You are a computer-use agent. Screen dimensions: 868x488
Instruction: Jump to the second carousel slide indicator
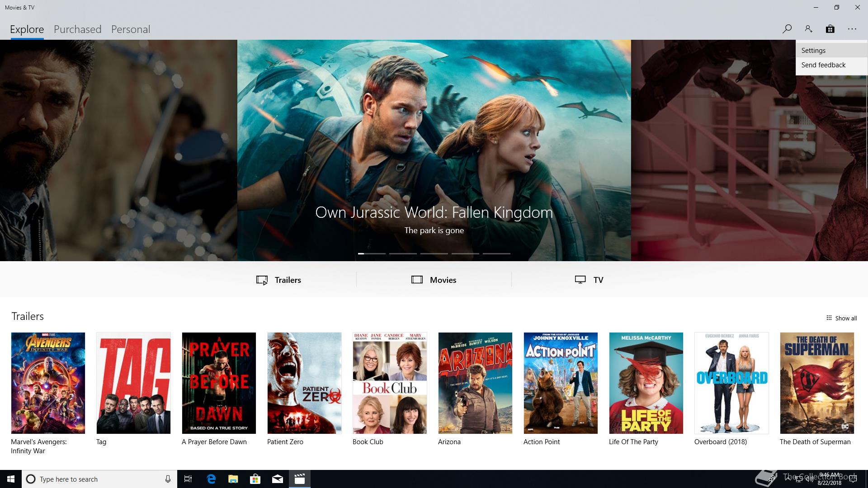pos(403,253)
